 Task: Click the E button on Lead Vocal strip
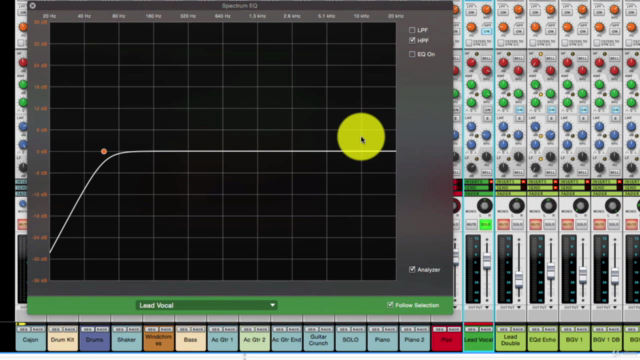(x=487, y=118)
